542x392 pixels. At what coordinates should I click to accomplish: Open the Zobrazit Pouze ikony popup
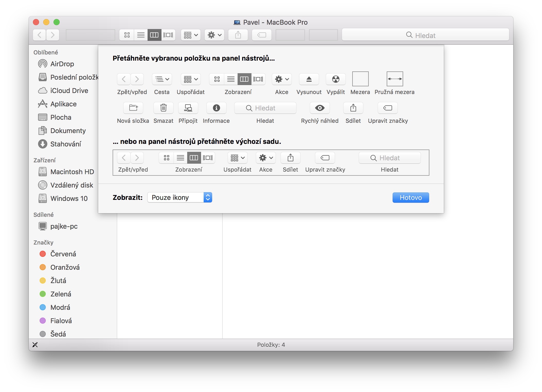[x=180, y=197]
